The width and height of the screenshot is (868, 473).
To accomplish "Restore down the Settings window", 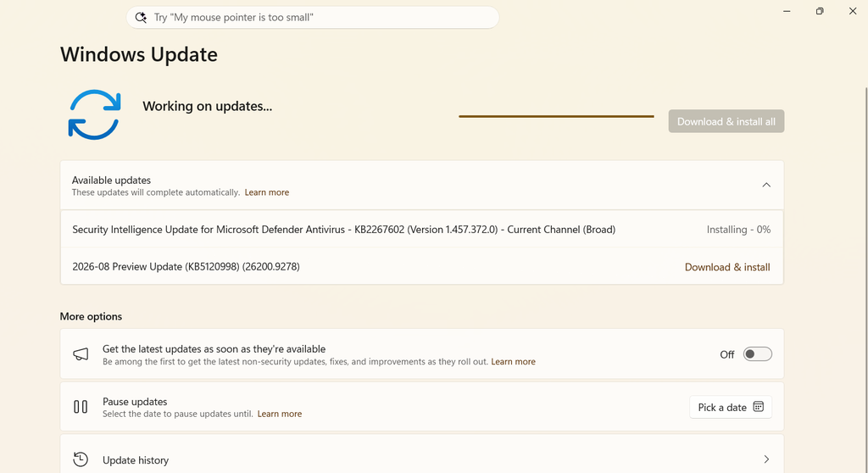I will 820,11.
